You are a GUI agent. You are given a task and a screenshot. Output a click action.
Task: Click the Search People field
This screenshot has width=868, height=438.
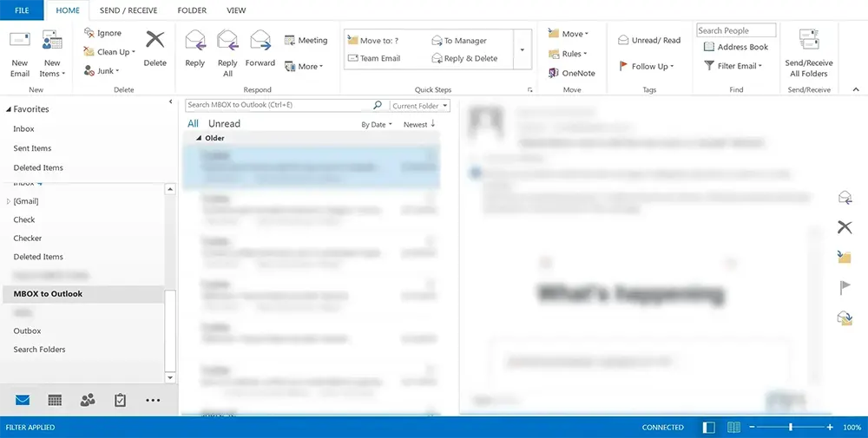pyautogui.click(x=736, y=30)
